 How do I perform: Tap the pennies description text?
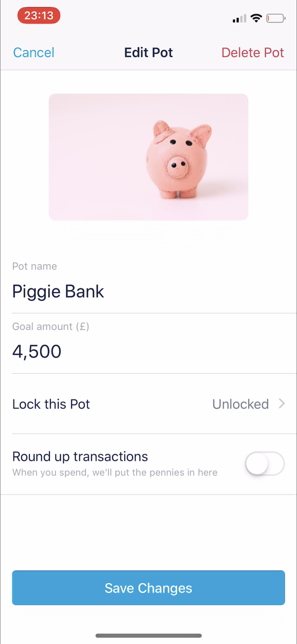coord(115,472)
